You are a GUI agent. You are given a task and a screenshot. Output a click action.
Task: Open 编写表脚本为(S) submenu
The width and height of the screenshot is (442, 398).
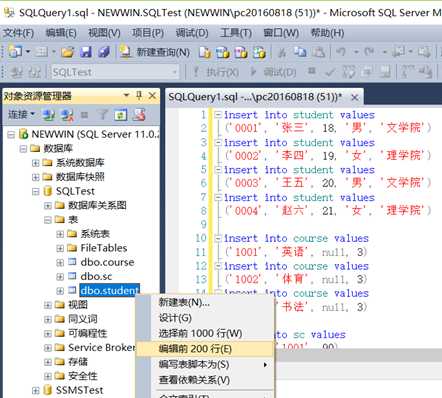(205, 364)
